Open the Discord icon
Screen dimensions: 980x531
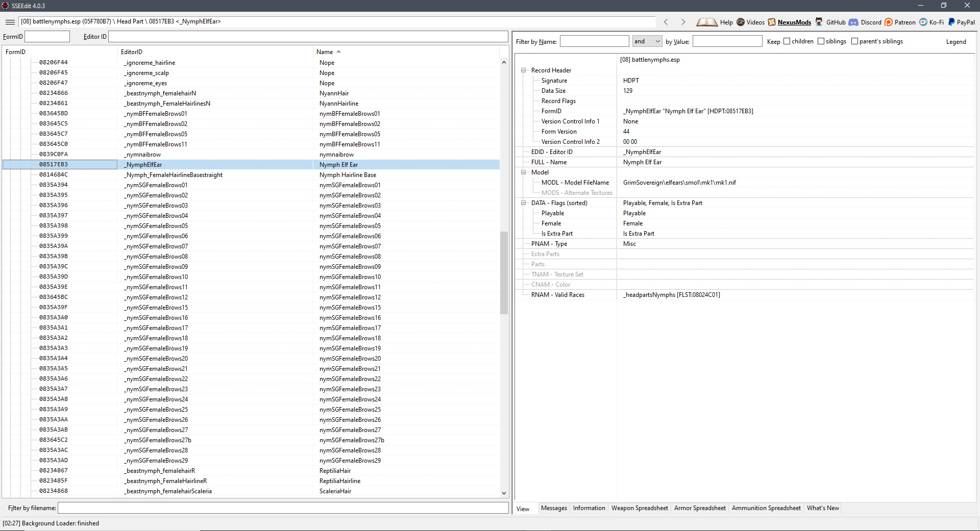[853, 22]
